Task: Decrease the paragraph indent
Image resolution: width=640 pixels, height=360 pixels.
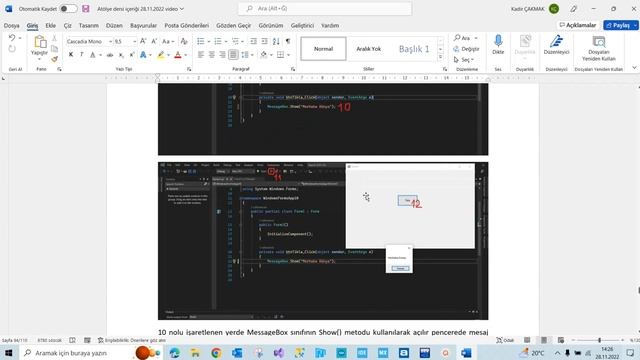Action: coord(253,41)
